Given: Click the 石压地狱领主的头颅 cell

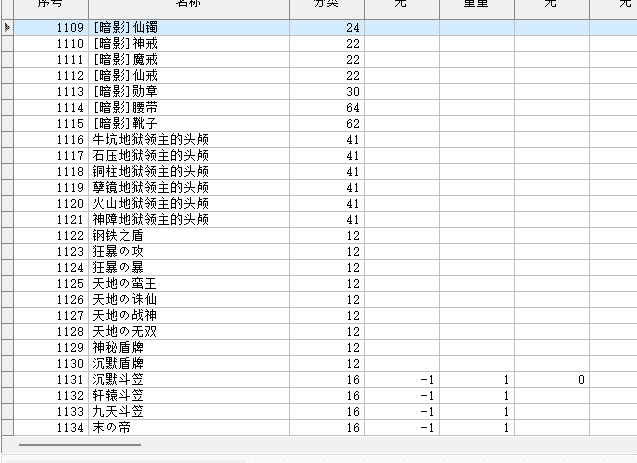Looking at the screenshot, I should (x=189, y=156).
